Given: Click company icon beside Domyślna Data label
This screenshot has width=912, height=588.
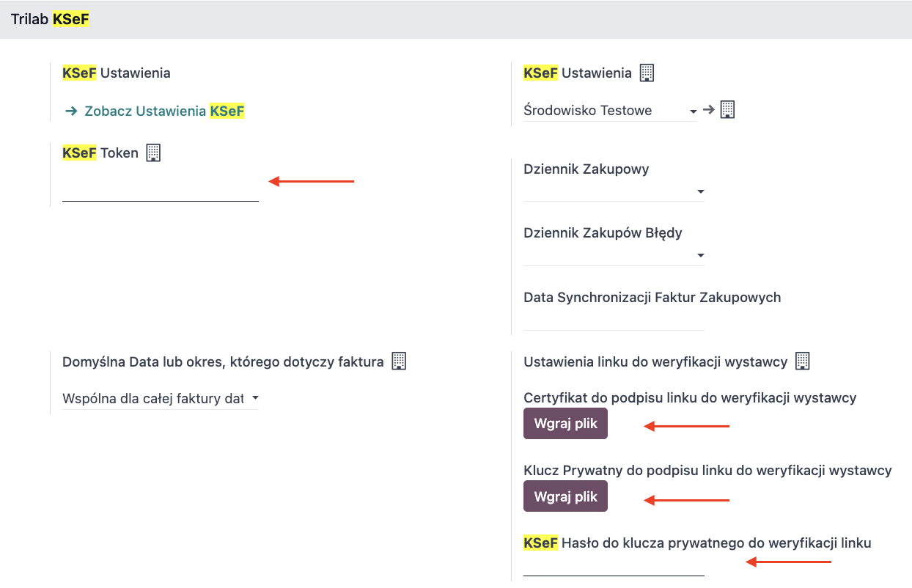Looking at the screenshot, I should pos(399,361).
